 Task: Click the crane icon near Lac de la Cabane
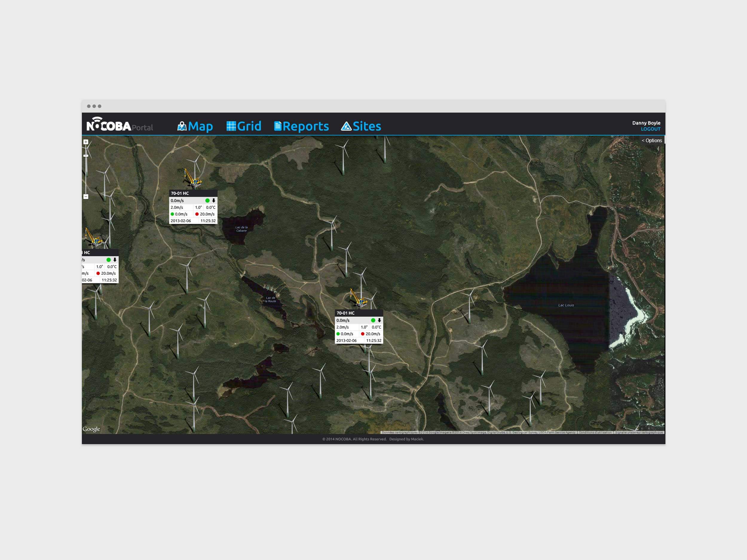coord(192,178)
